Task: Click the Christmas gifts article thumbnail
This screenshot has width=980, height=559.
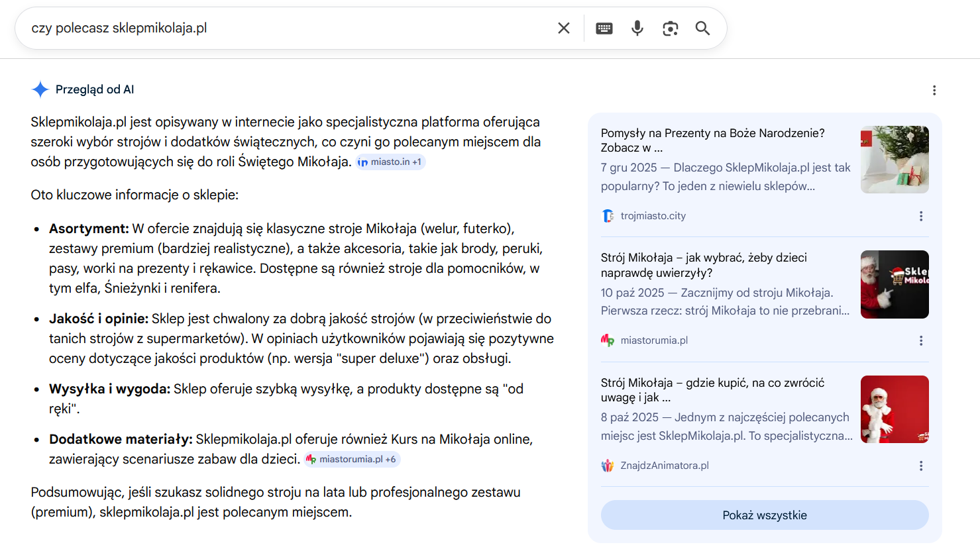Action: [895, 160]
